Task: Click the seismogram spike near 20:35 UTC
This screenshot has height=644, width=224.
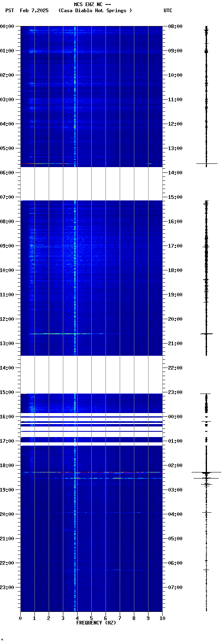Action: (207, 334)
